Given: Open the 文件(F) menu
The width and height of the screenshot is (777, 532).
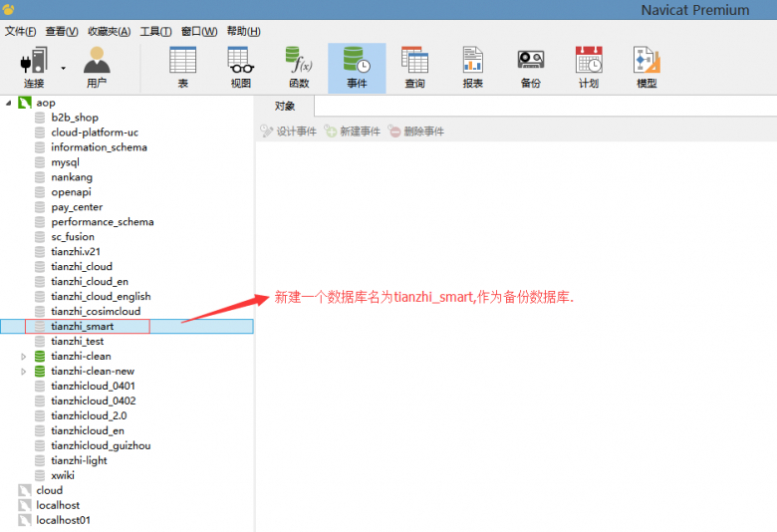Looking at the screenshot, I should [20, 31].
